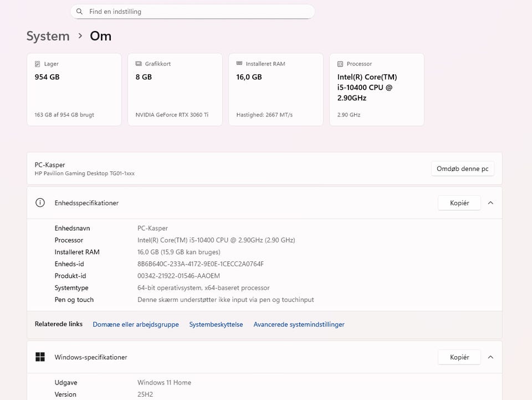Go back to System in the breadcrumb
The height and width of the screenshot is (400, 532).
[x=48, y=36]
